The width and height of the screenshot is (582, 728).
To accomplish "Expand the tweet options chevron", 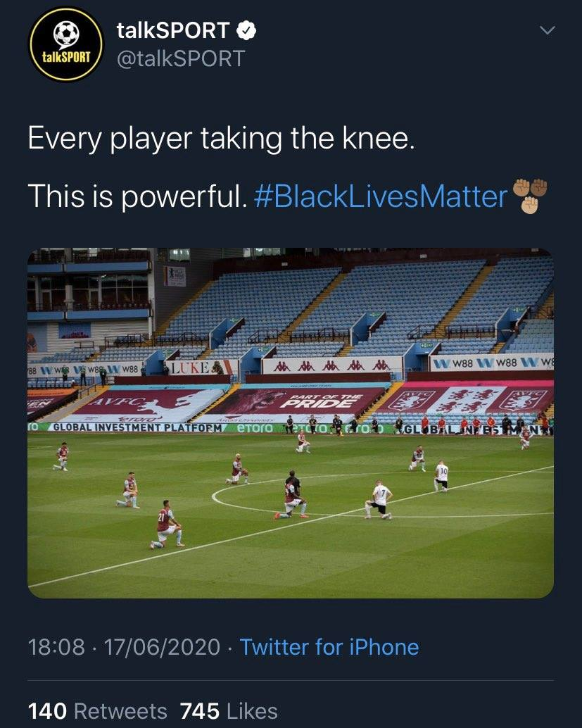I will [547, 30].
